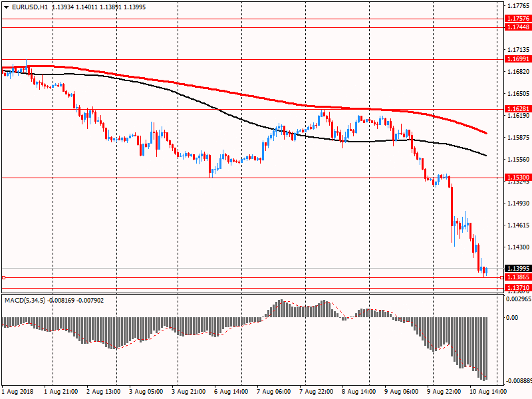Click the 1.16505 price scale value
Image resolution: width=532 pixels, height=399 pixels.
coord(519,94)
